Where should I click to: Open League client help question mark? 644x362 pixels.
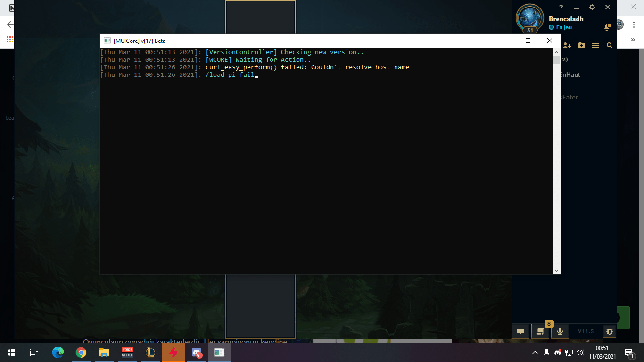(561, 7)
